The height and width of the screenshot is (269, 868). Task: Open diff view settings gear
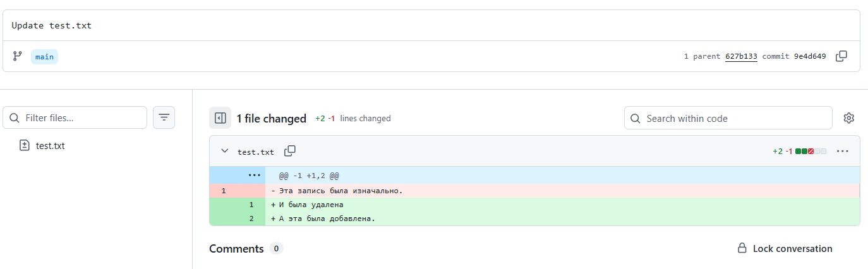point(848,118)
